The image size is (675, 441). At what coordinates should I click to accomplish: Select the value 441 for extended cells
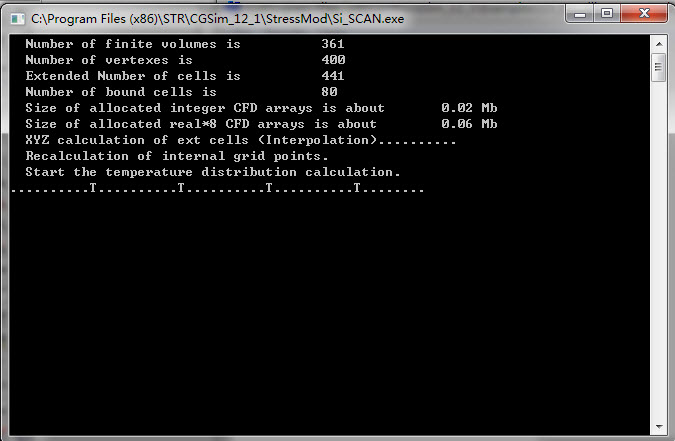click(x=332, y=76)
